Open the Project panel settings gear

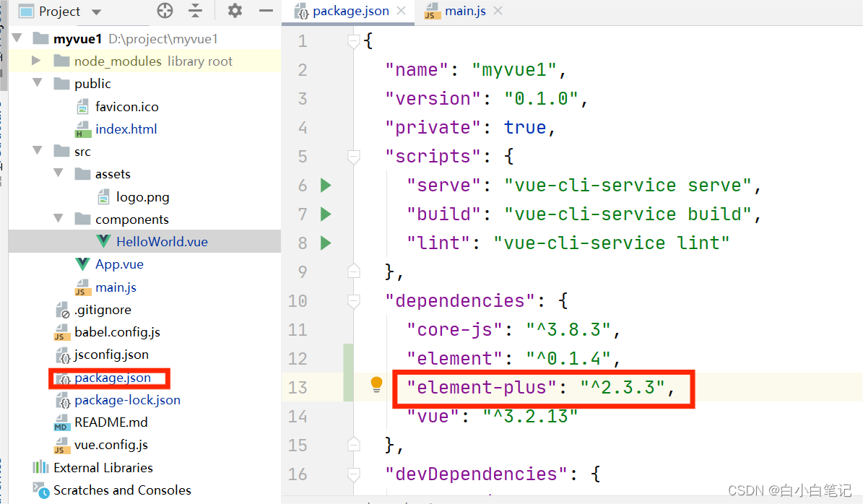pyautogui.click(x=233, y=11)
